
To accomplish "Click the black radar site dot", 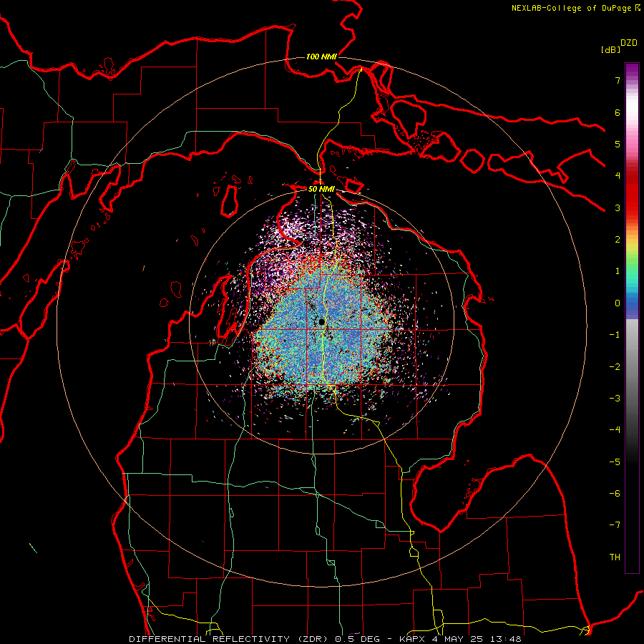I will coord(321,321).
